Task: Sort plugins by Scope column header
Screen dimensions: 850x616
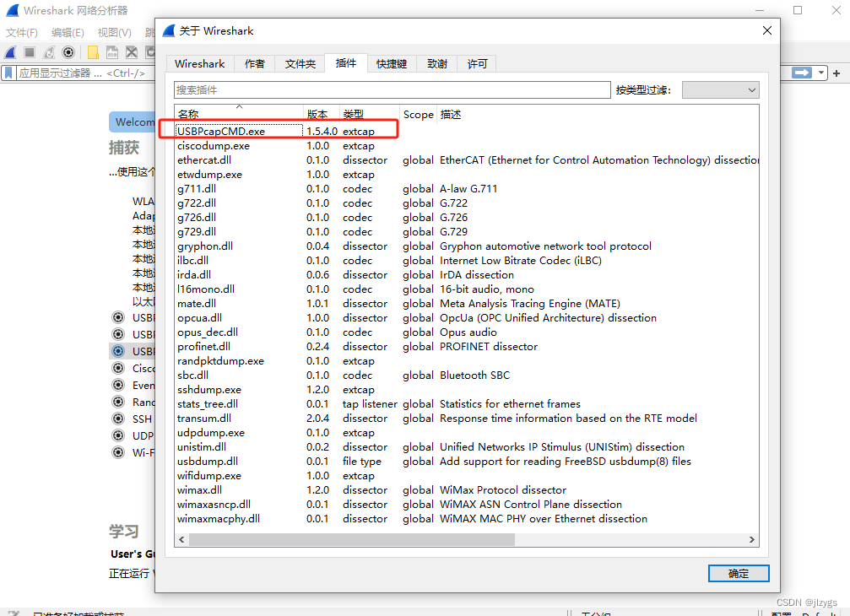Action: [418, 114]
